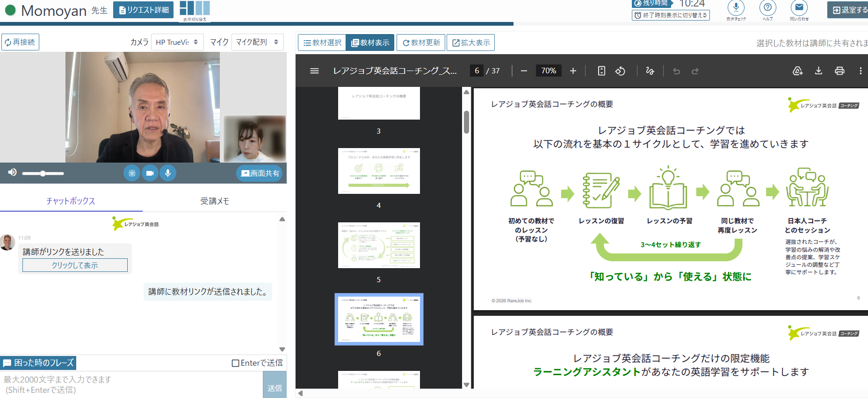Click the chat box scroll-up arrow
The width and height of the screenshot is (868, 398).
[282, 219]
